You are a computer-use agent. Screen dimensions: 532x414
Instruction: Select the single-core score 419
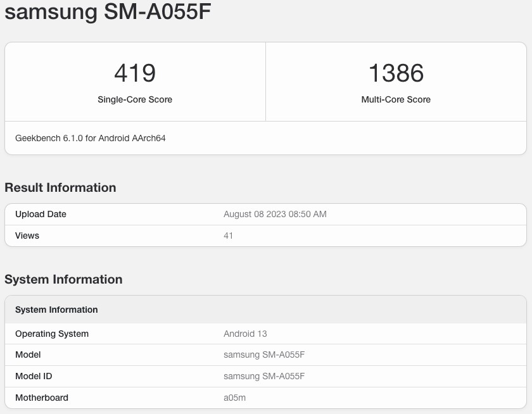135,73
